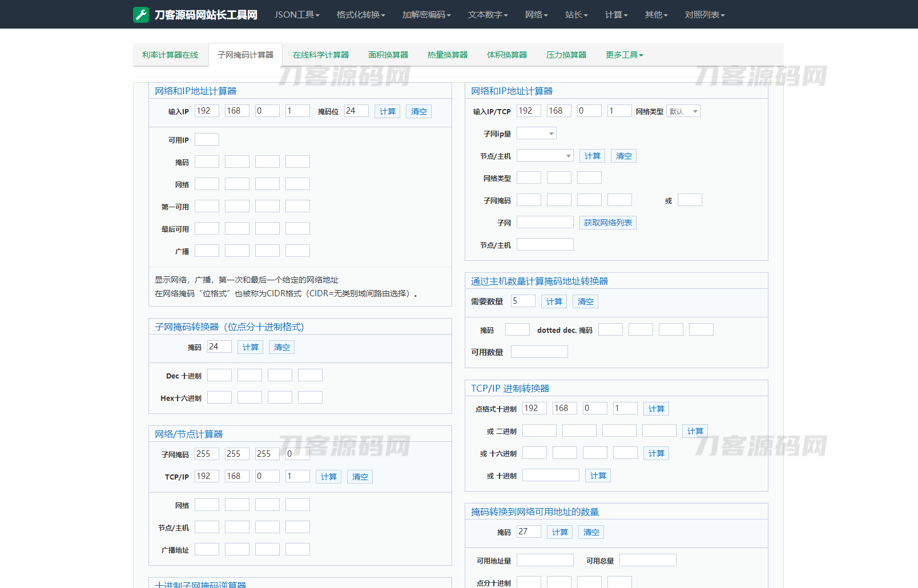Click 计算 beside the 需要数量 field
The height and width of the screenshot is (588, 918).
554,301
